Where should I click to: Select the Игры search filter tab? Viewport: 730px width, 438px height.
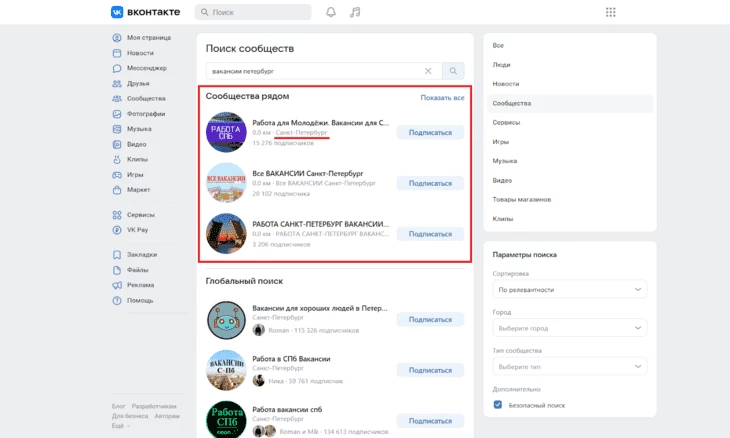pos(570,142)
